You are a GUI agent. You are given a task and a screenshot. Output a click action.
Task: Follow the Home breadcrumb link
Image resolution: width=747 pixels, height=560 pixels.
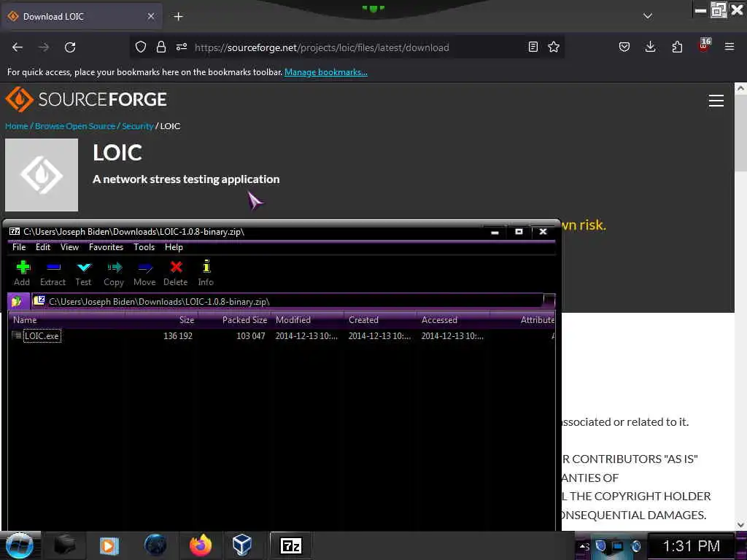[x=16, y=126]
